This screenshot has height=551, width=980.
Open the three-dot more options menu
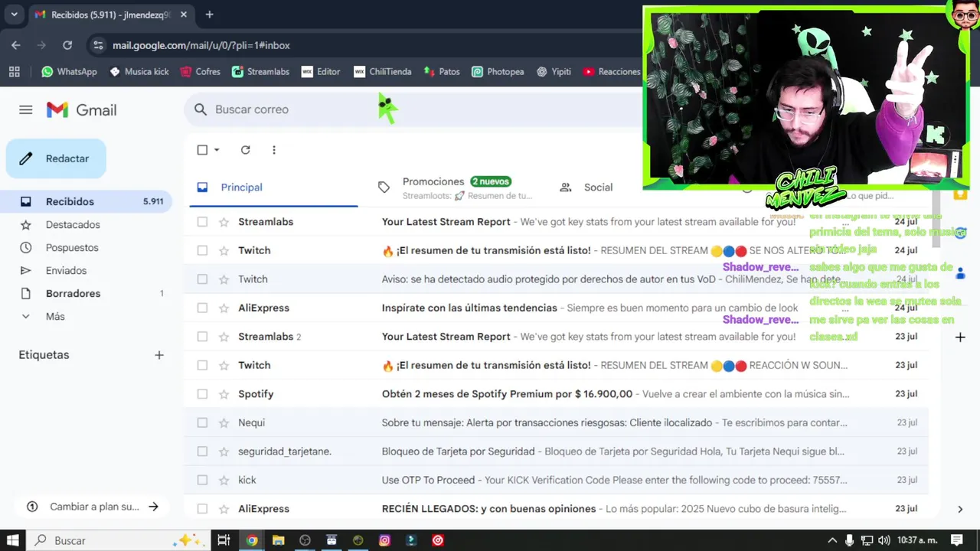point(274,150)
